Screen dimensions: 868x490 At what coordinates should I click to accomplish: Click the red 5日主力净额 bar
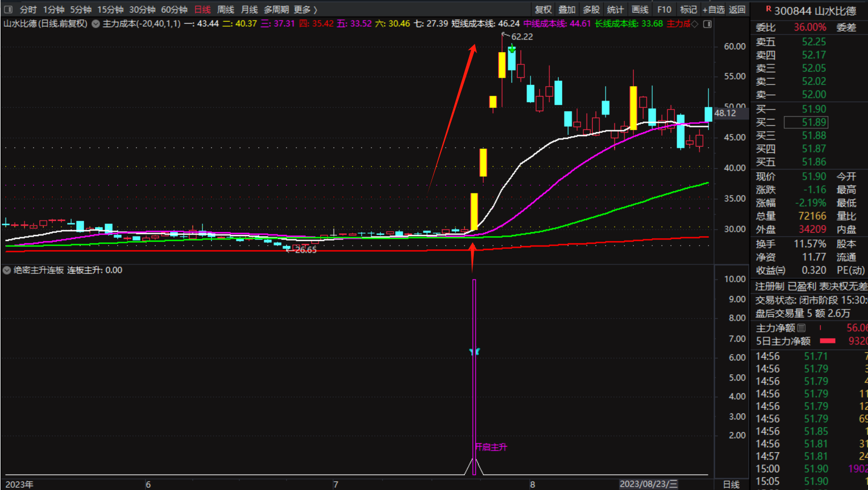click(x=827, y=341)
